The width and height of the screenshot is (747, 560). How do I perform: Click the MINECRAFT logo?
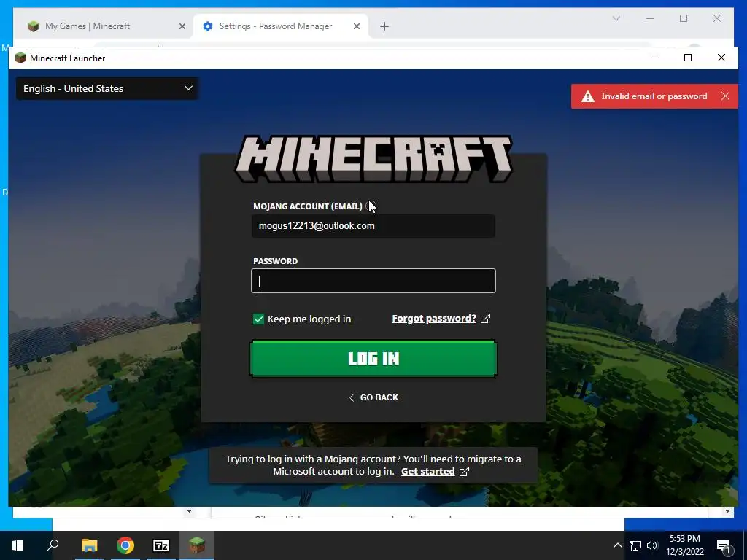point(373,159)
